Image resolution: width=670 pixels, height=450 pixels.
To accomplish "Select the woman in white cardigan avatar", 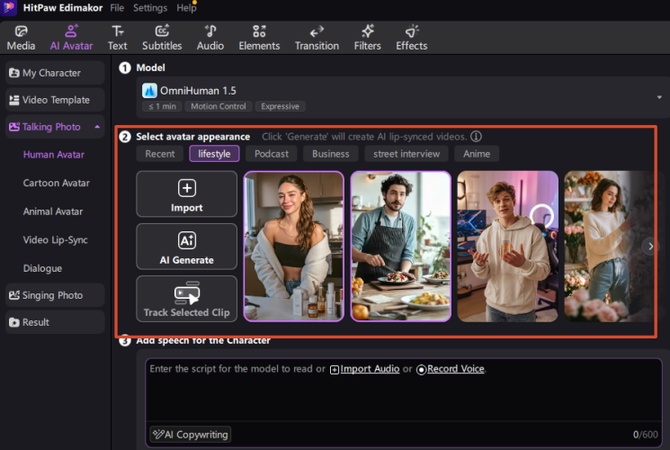I will [294, 246].
